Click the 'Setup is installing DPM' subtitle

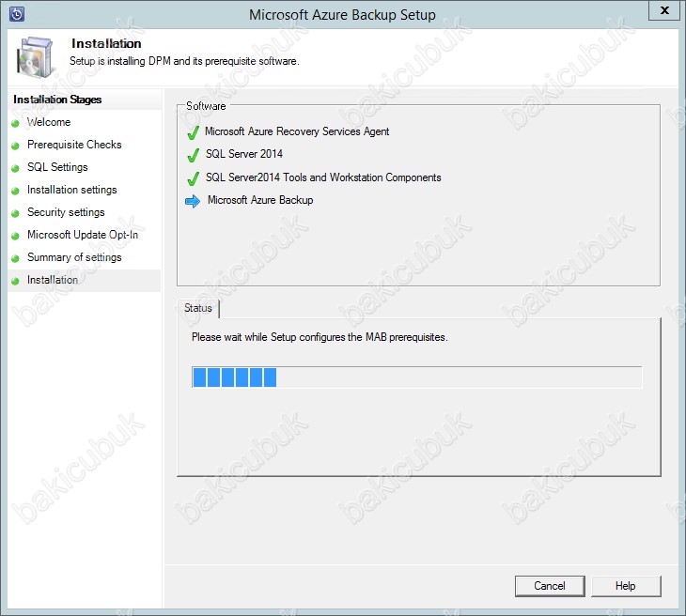click(x=184, y=61)
